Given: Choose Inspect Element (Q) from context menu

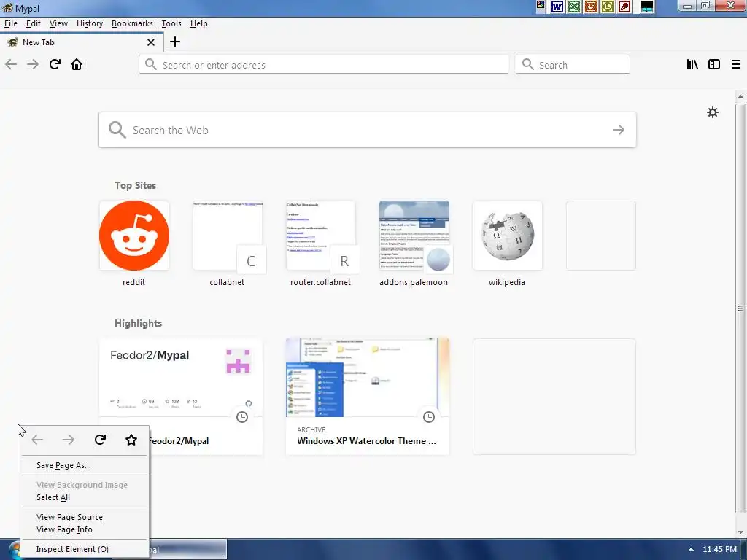Looking at the screenshot, I should [85, 549].
